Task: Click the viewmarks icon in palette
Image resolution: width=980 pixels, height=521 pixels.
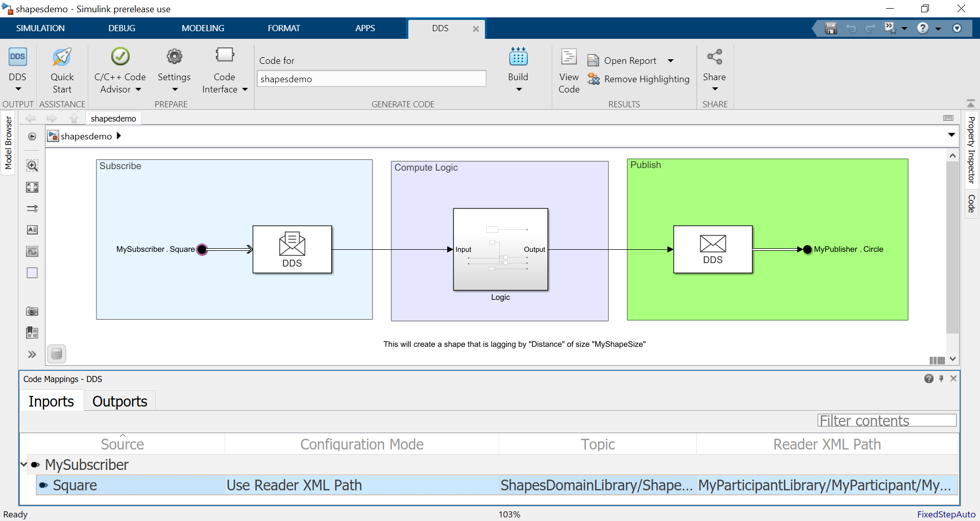Action: point(32,333)
